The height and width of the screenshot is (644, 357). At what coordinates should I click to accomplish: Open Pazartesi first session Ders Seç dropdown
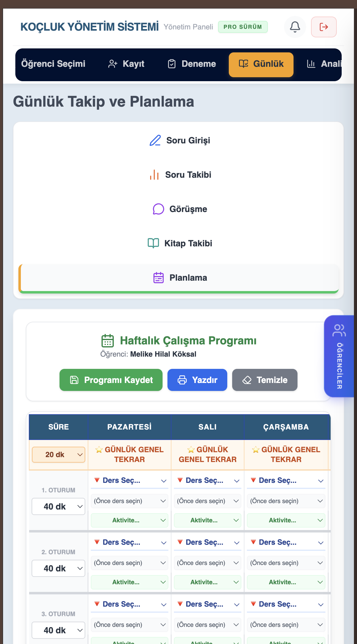pos(129,480)
